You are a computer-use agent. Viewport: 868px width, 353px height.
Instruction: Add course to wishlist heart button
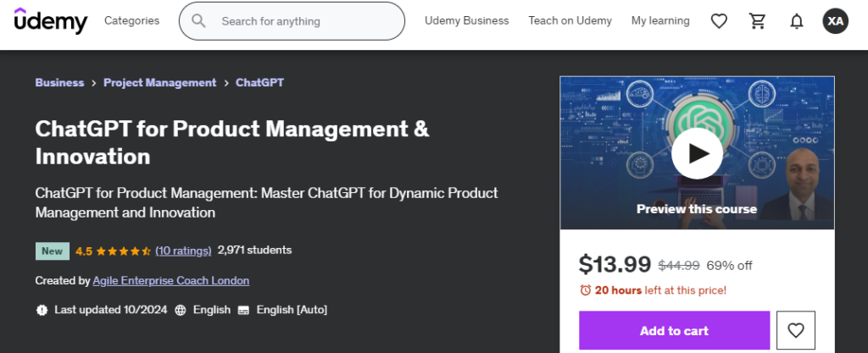(x=795, y=330)
